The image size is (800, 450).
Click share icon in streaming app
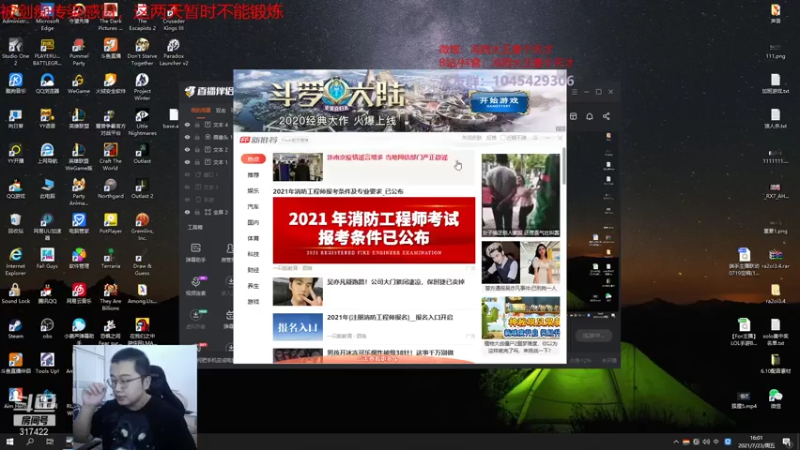click(x=606, y=116)
